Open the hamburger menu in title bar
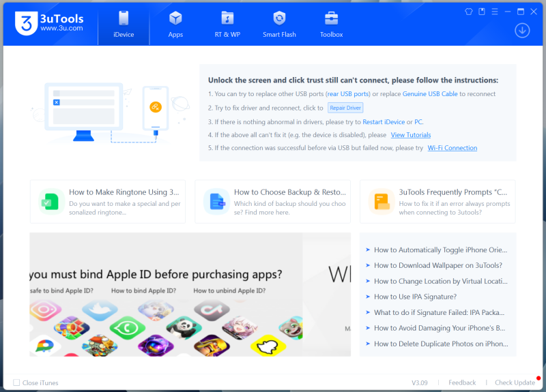 point(495,12)
